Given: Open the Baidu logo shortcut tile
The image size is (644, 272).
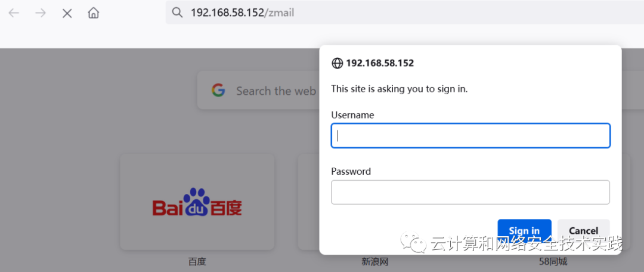Looking at the screenshot, I should point(197,202).
